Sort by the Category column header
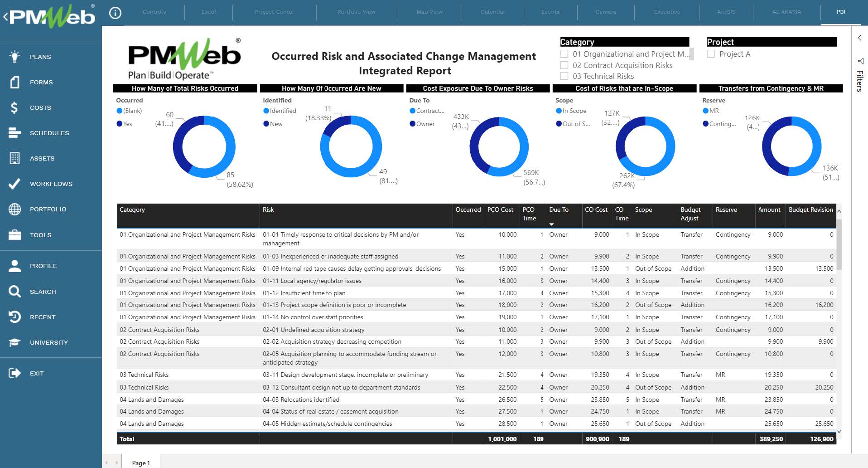This screenshot has width=868, height=468. [x=132, y=210]
